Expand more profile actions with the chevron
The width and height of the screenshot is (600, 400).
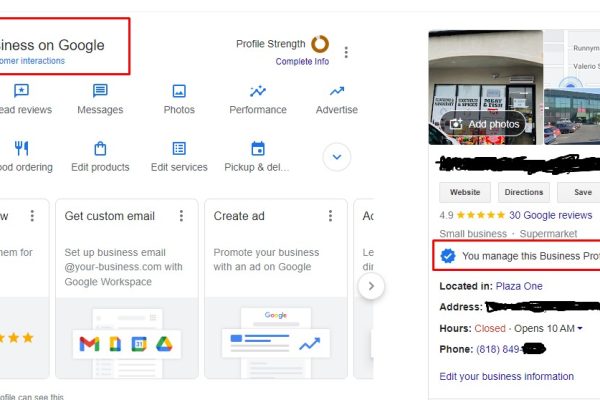click(337, 157)
